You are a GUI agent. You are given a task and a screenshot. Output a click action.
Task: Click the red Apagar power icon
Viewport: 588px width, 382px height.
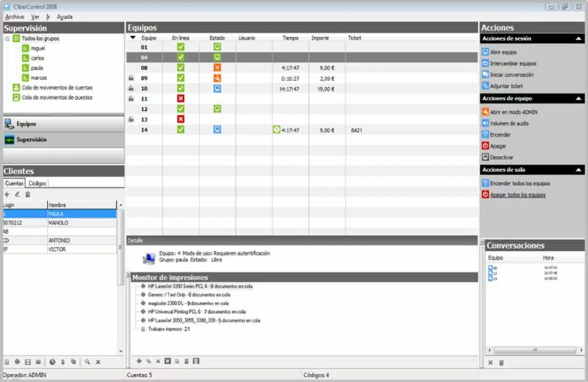tap(485, 146)
